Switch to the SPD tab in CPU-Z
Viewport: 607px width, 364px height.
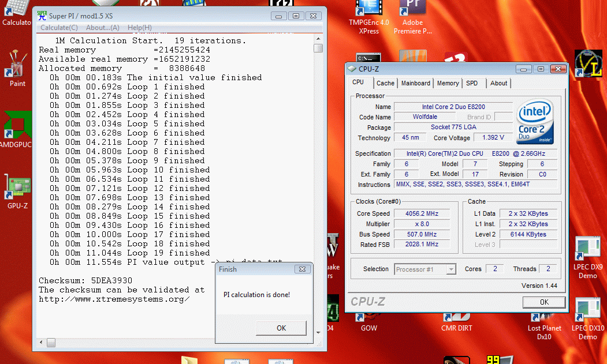coord(472,83)
